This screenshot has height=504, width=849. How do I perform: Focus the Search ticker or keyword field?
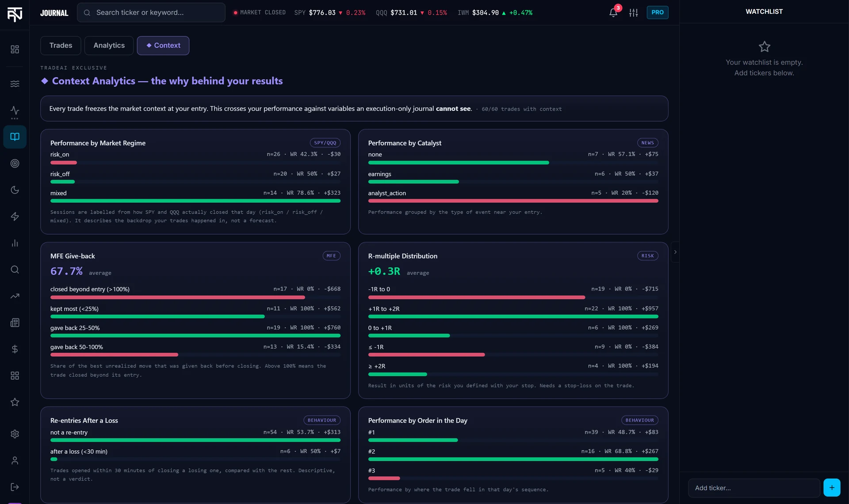tap(151, 12)
